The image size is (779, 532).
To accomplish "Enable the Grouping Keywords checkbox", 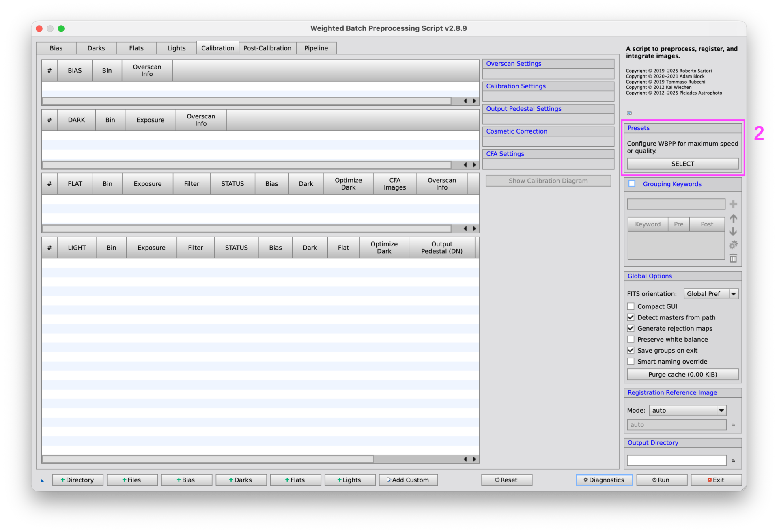I will pyautogui.click(x=632, y=184).
